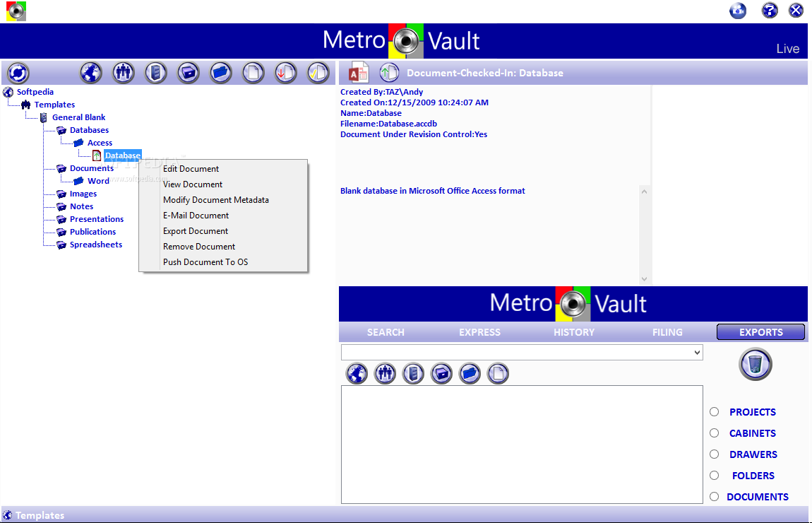Image resolution: width=812 pixels, height=523 pixels.
Task: Click the drawer toolbar icon in left panel
Action: 189,73
